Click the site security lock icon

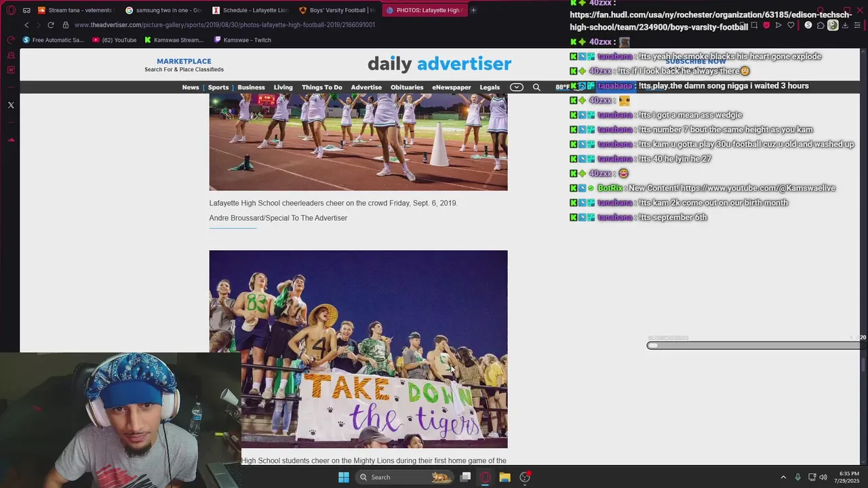66,25
